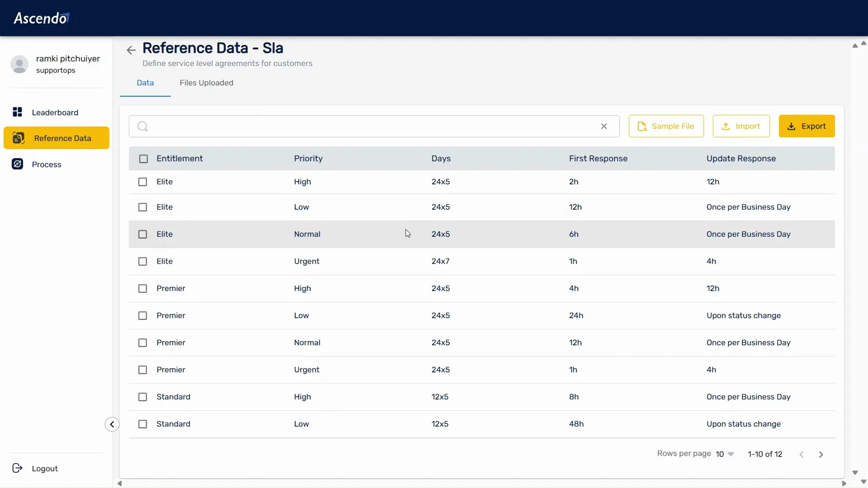868x488 pixels.
Task: Check the Premier High row checkbox
Action: point(143,288)
